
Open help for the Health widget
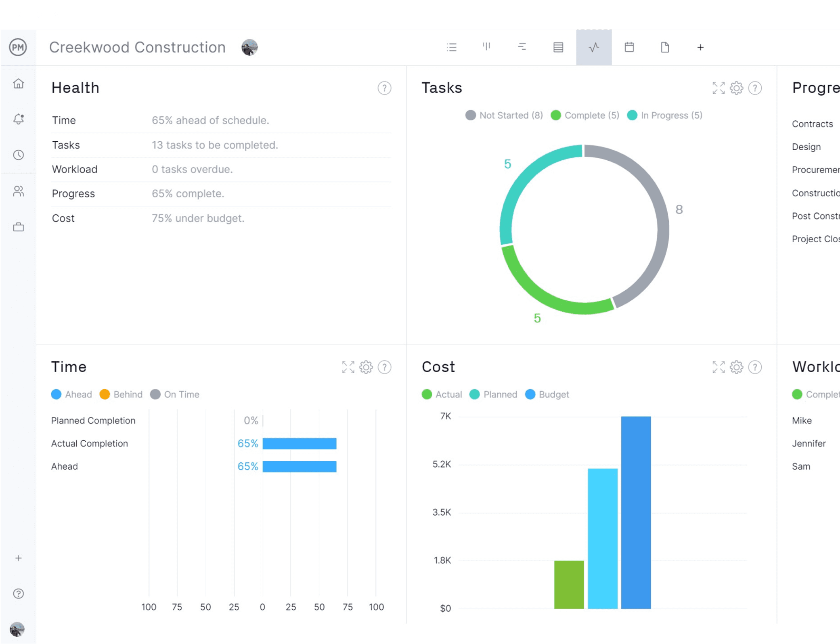coord(384,88)
